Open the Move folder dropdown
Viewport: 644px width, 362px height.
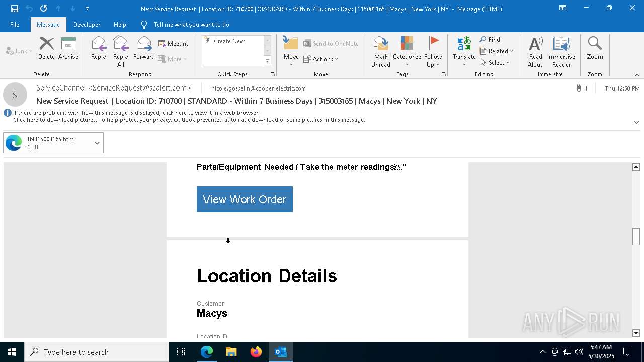click(x=291, y=52)
